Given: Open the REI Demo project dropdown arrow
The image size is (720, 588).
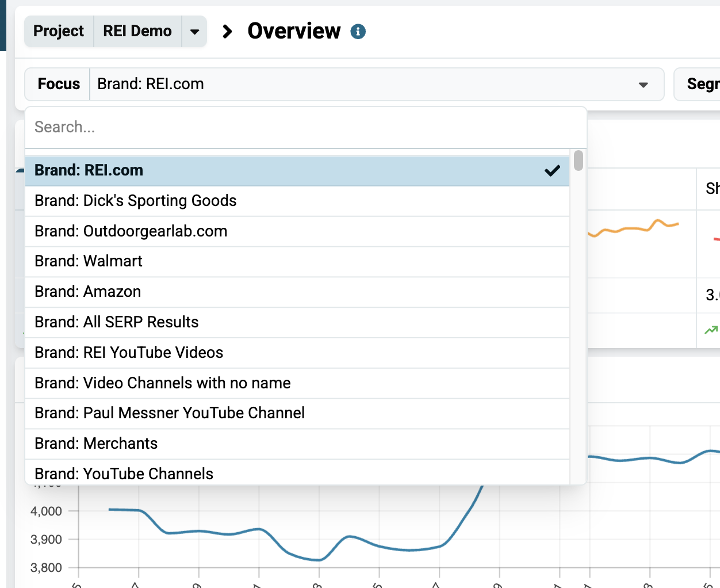Looking at the screenshot, I should point(194,32).
